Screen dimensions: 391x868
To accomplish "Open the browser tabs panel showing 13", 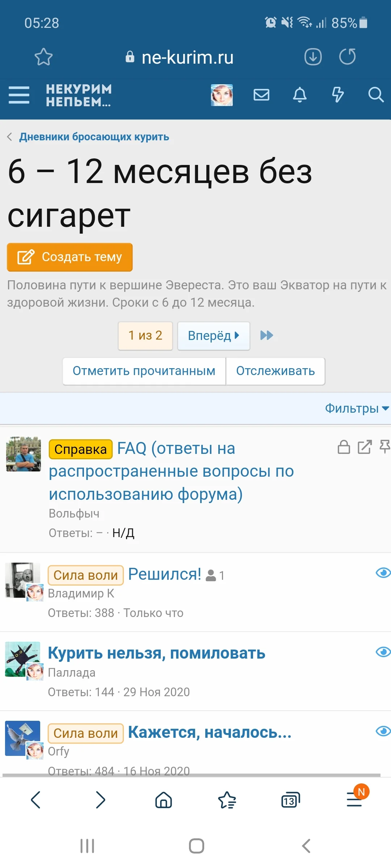I will point(291,800).
